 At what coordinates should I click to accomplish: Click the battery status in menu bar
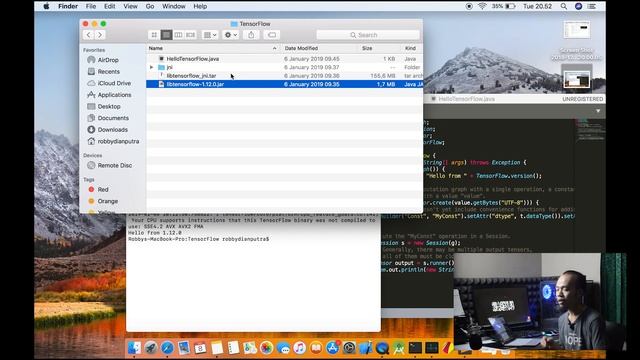click(x=504, y=7)
